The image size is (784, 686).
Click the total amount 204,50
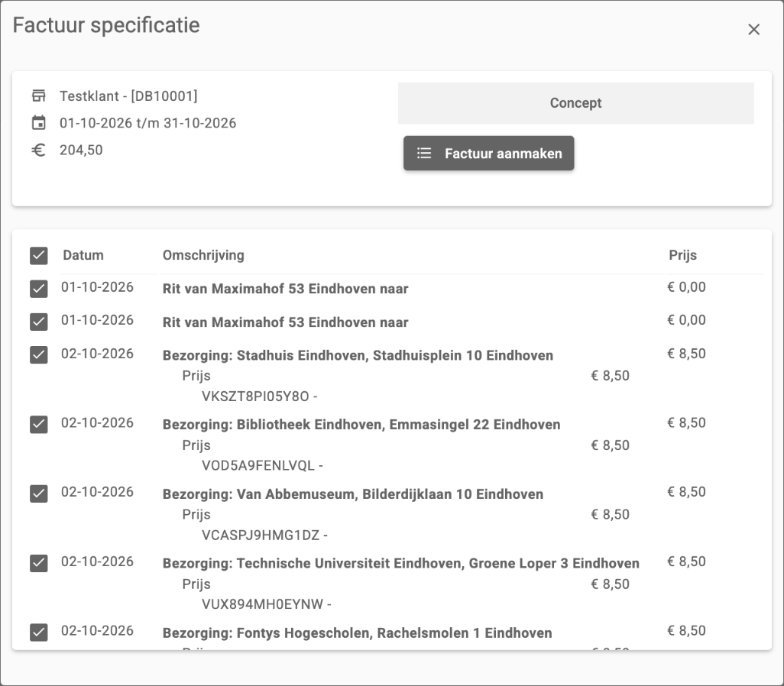click(81, 150)
